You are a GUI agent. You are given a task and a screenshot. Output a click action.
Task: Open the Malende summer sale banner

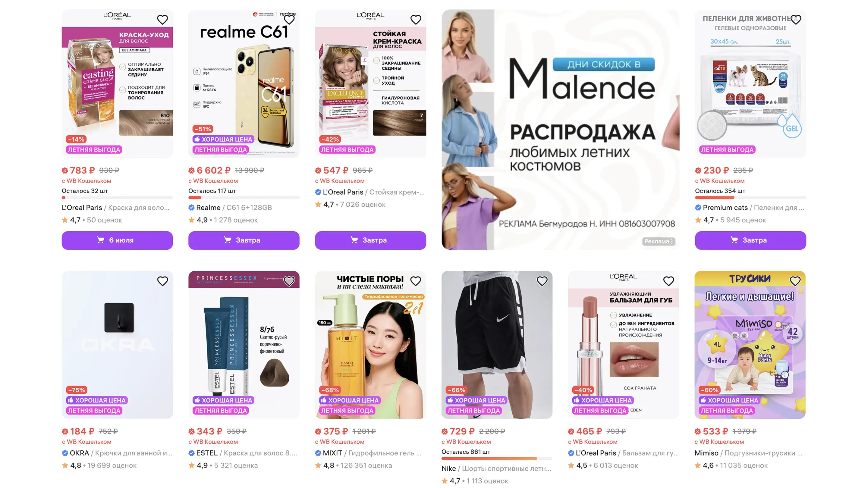pos(560,130)
